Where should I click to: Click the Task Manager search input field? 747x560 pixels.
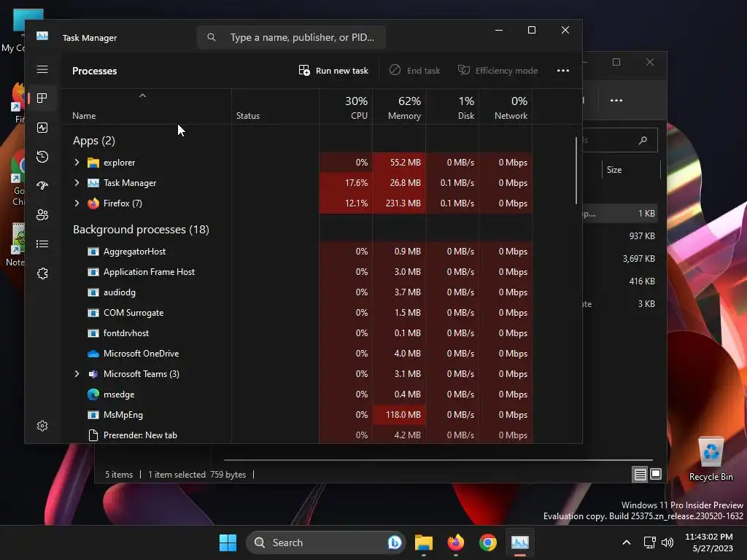pos(291,37)
